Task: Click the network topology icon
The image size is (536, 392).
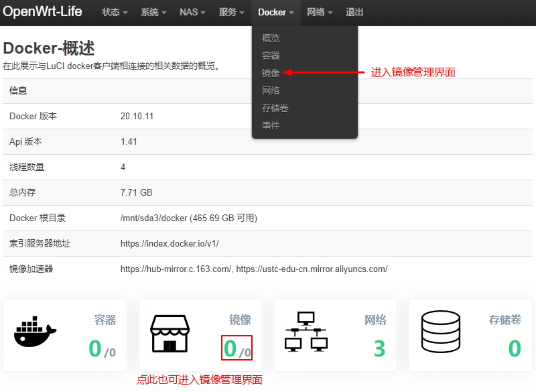Action: click(x=306, y=332)
